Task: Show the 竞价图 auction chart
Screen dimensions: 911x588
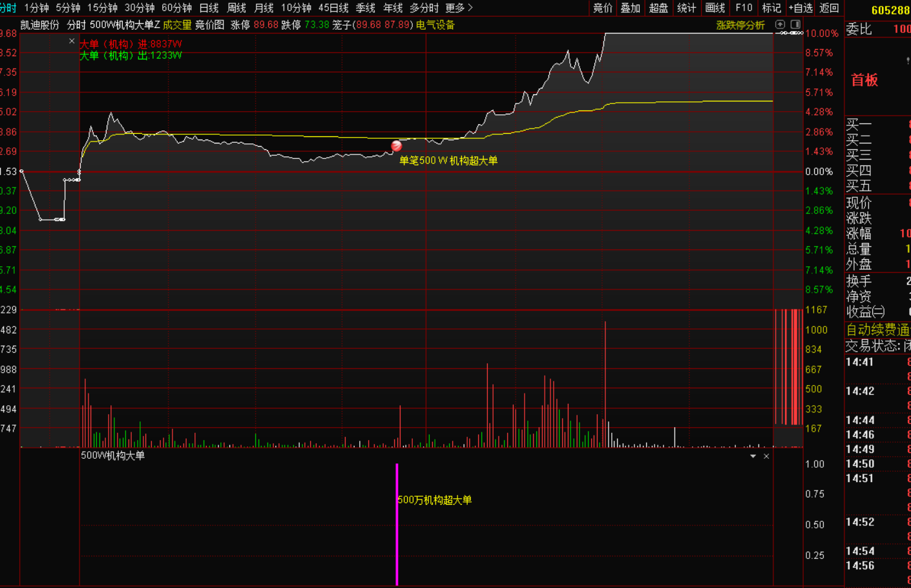Action: point(209,25)
